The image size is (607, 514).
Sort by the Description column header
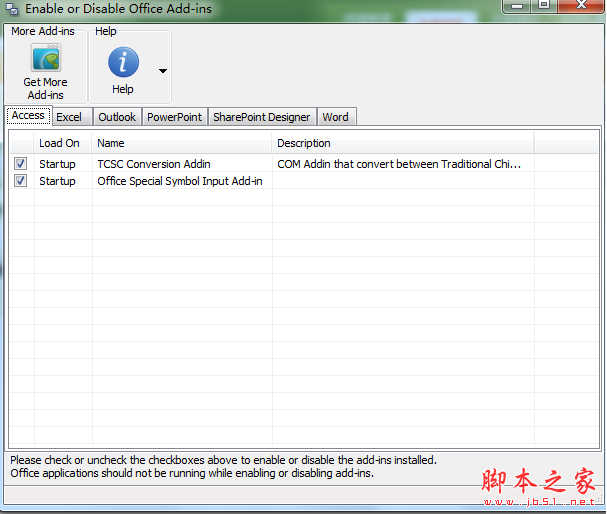(403, 143)
